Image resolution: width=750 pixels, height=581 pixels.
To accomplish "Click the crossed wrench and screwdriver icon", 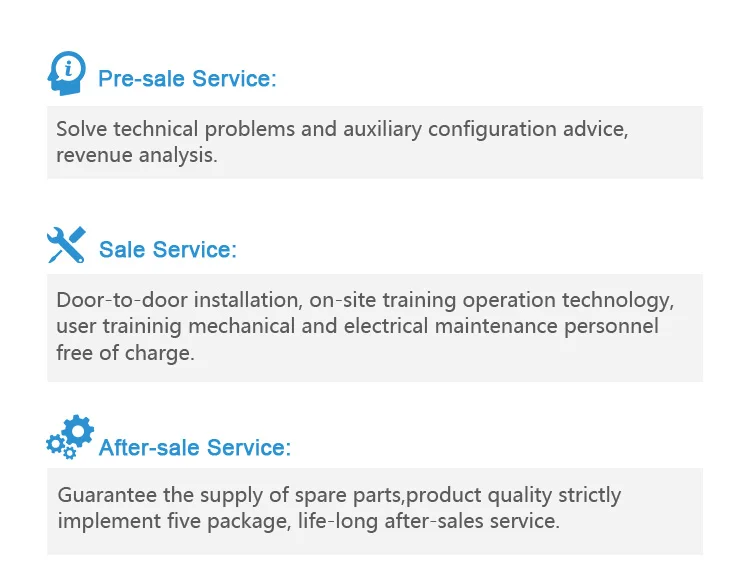I will pyautogui.click(x=66, y=244).
